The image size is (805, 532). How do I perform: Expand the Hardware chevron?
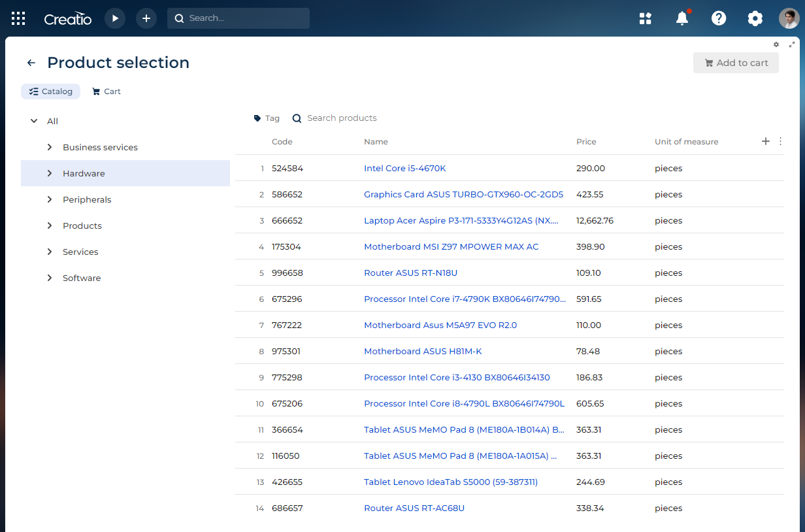(x=50, y=173)
